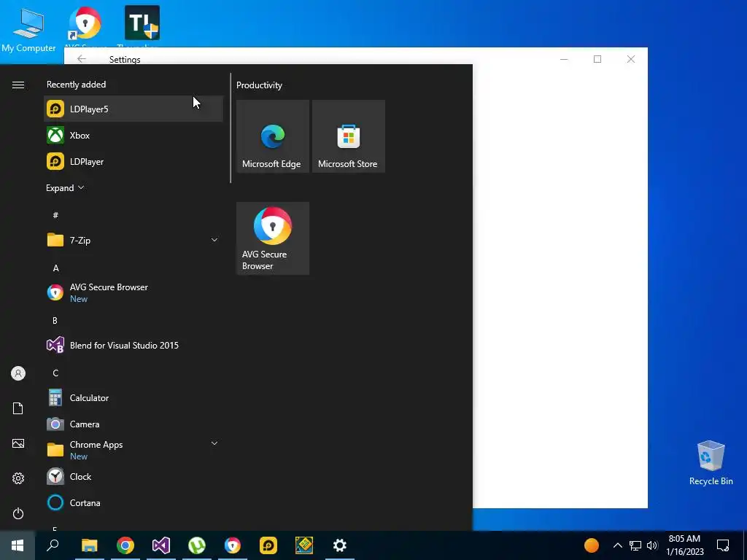Expand the Chrome Apps folder chevron
Viewport: 747px width, 560px height.
214,443
